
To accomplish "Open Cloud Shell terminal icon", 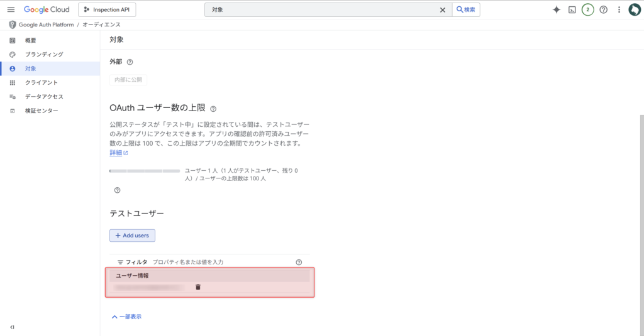I will tap(572, 9).
